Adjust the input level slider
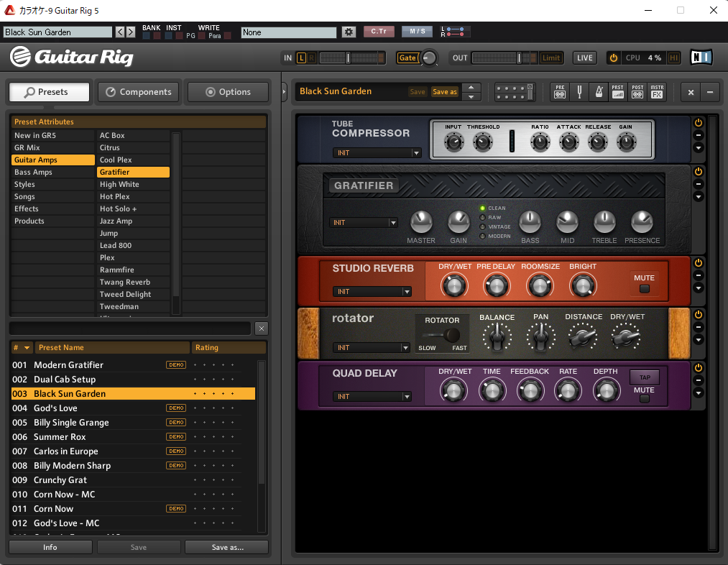 [x=349, y=58]
